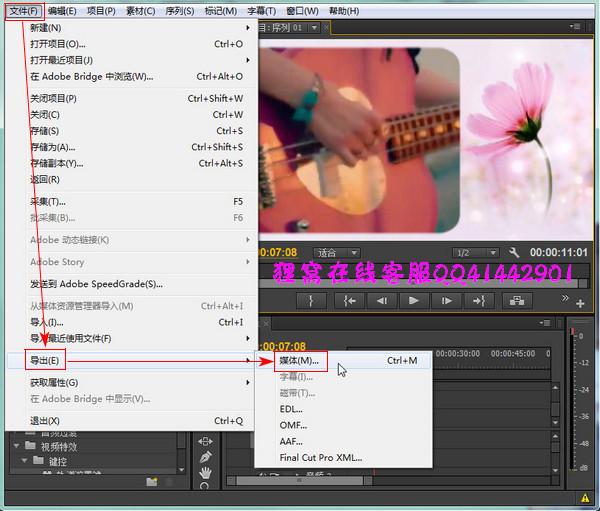Open the 序列 01 sequence dropdown
The height and width of the screenshot is (511, 600).
(314, 28)
